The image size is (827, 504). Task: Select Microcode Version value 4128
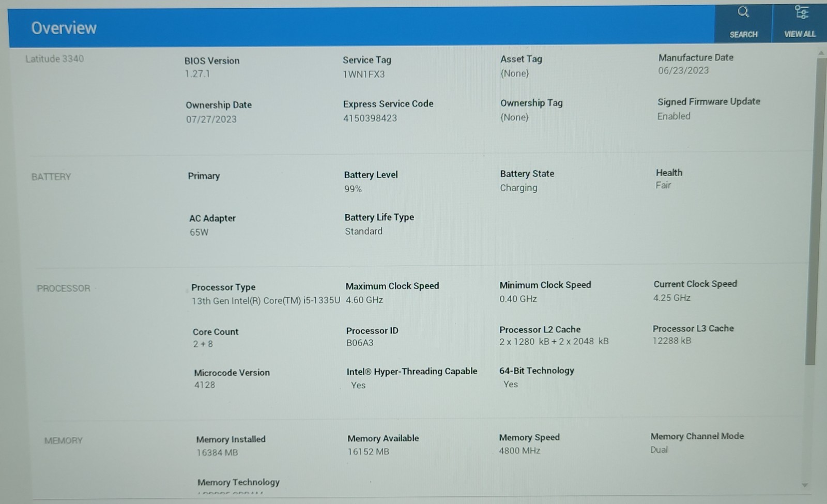205,385
